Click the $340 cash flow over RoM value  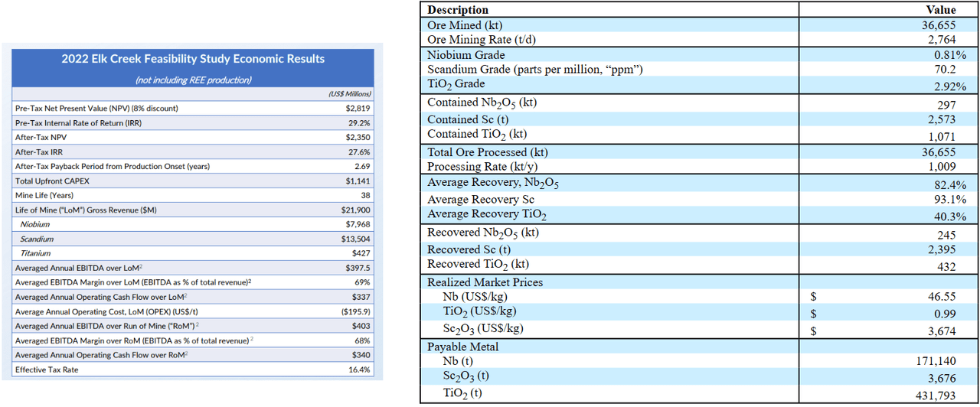(361, 355)
